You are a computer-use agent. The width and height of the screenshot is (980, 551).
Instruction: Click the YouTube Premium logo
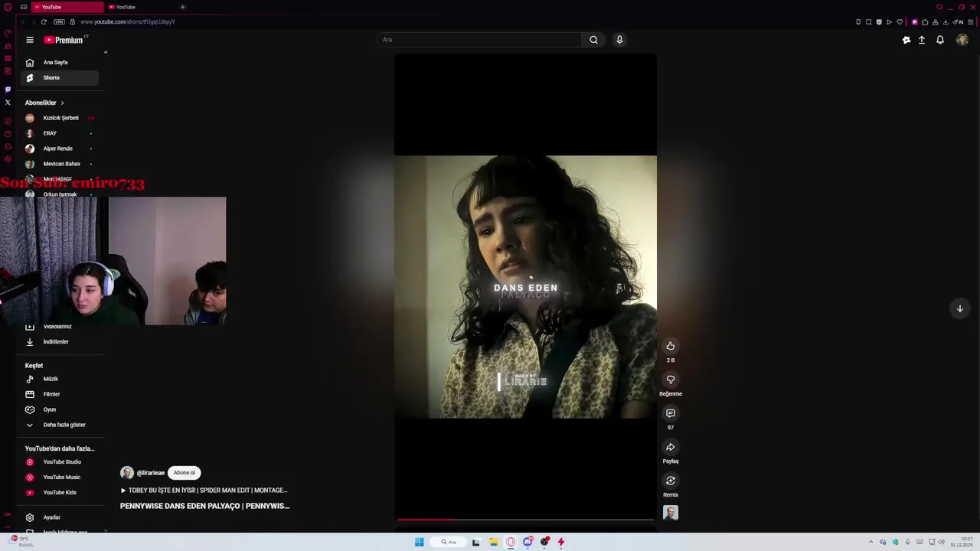coord(64,40)
